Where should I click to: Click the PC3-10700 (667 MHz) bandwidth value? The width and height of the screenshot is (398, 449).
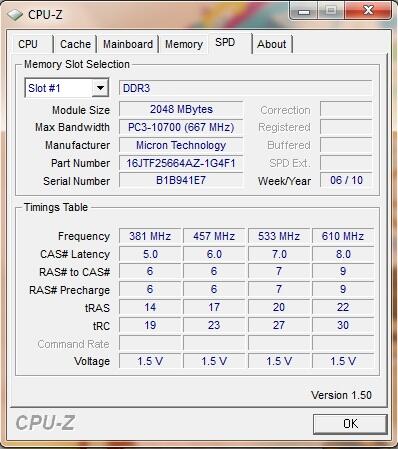click(181, 127)
